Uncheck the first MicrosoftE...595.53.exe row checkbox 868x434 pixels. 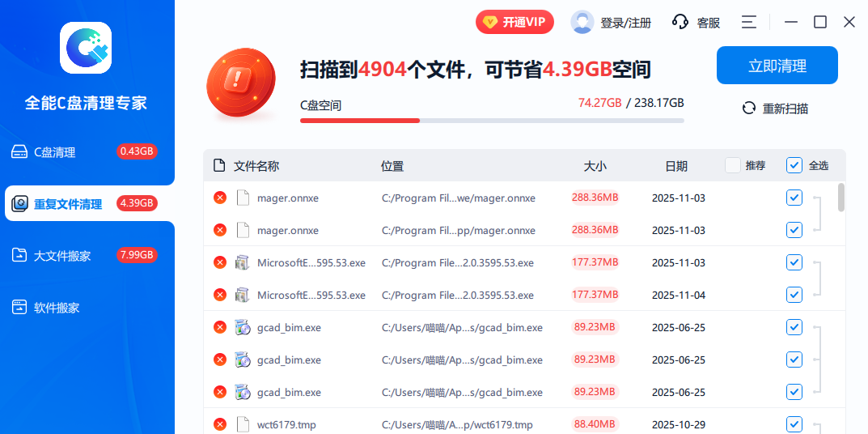pos(794,262)
